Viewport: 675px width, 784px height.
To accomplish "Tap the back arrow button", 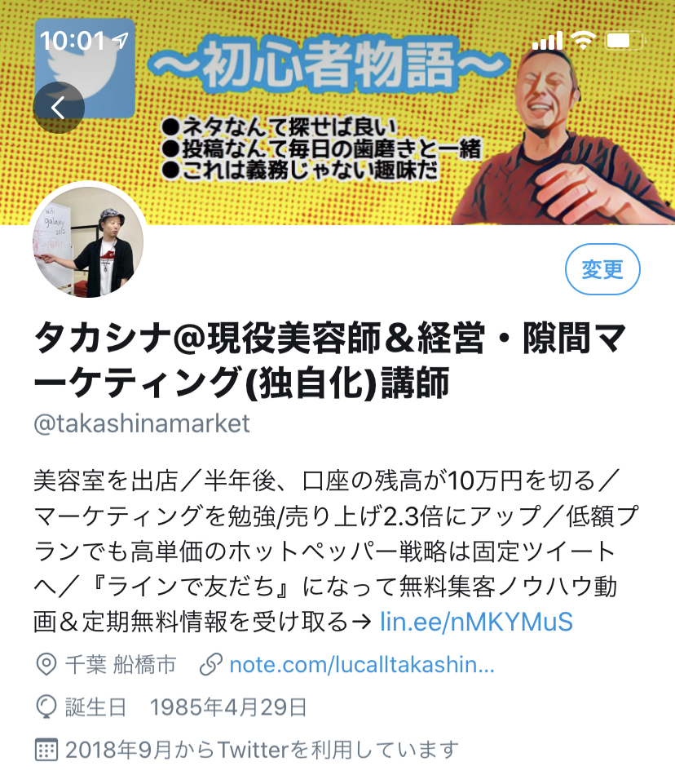I will pos(59,108).
